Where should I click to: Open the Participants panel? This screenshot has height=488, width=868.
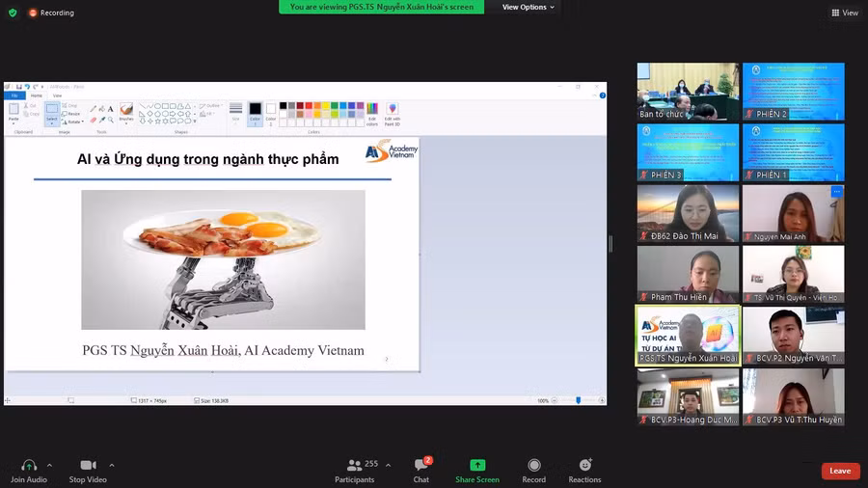point(354,466)
